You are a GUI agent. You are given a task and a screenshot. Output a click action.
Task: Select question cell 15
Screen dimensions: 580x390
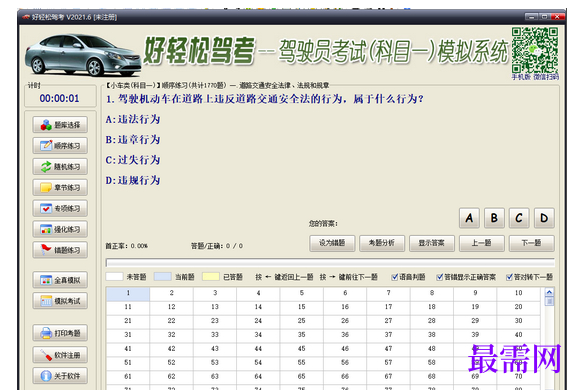click(x=301, y=307)
